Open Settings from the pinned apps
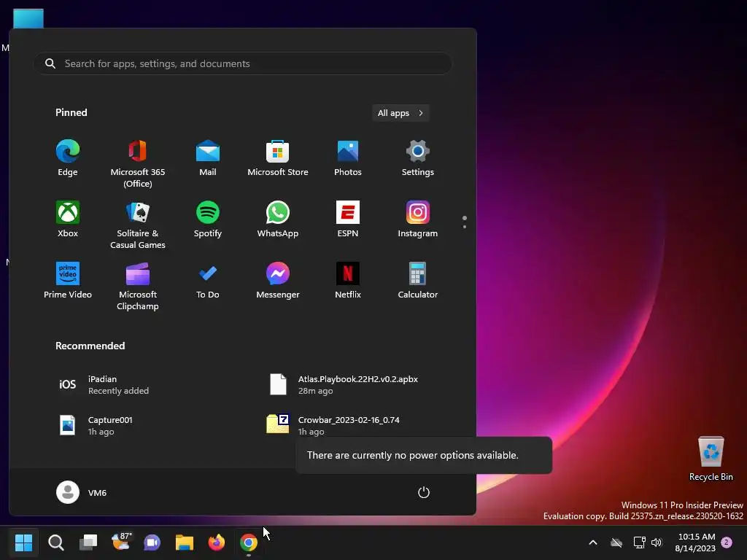 pyautogui.click(x=418, y=158)
